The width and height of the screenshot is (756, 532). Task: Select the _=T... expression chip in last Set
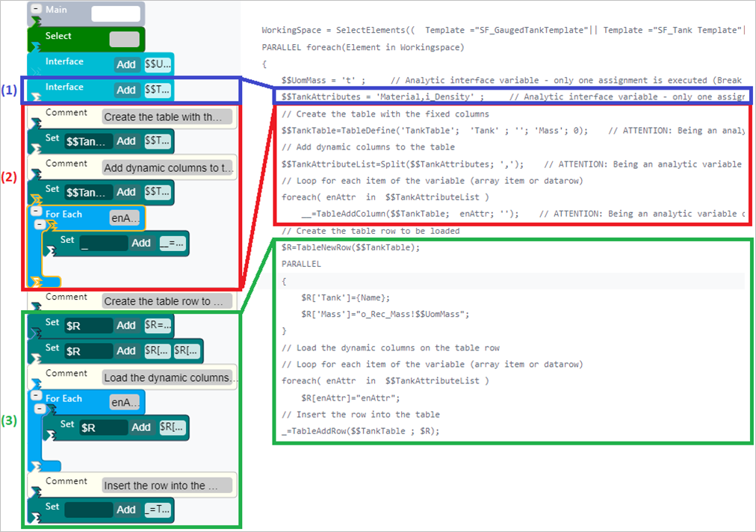(158, 510)
